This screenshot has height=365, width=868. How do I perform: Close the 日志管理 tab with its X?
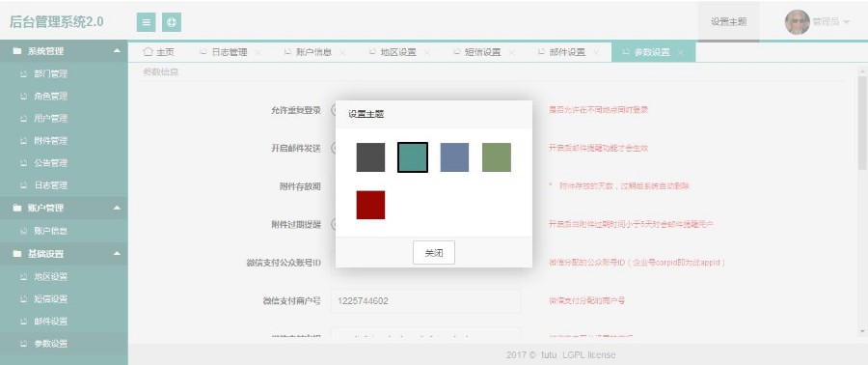click(x=258, y=52)
